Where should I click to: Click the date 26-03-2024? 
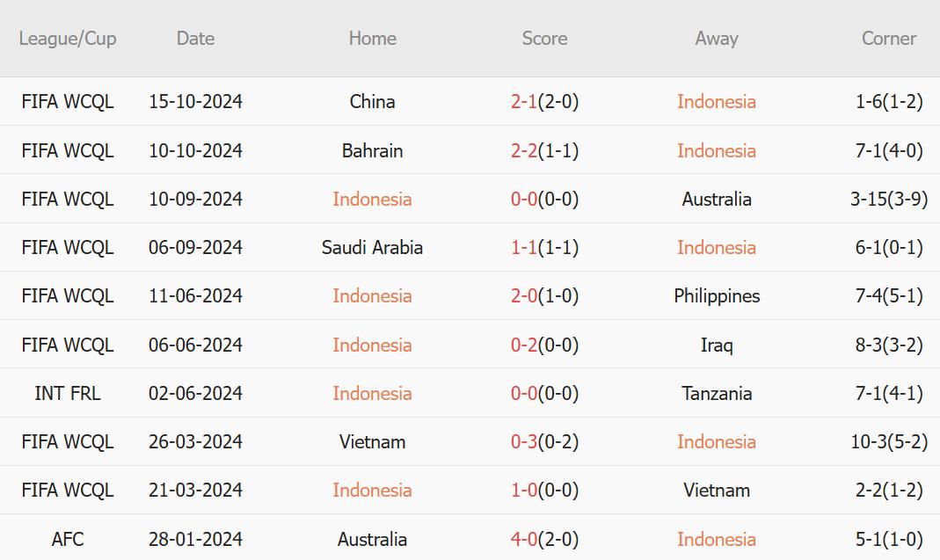click(x=195, y=442)
